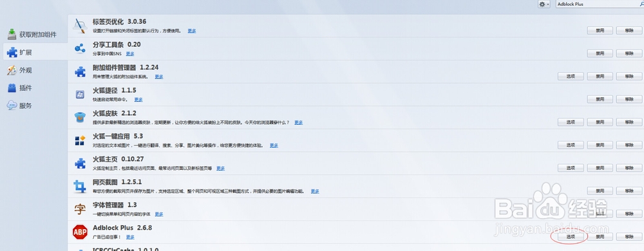Open the 更多 link for 字体管理器
Viewport: 644px width, 251px height.
tap(159, 214)
